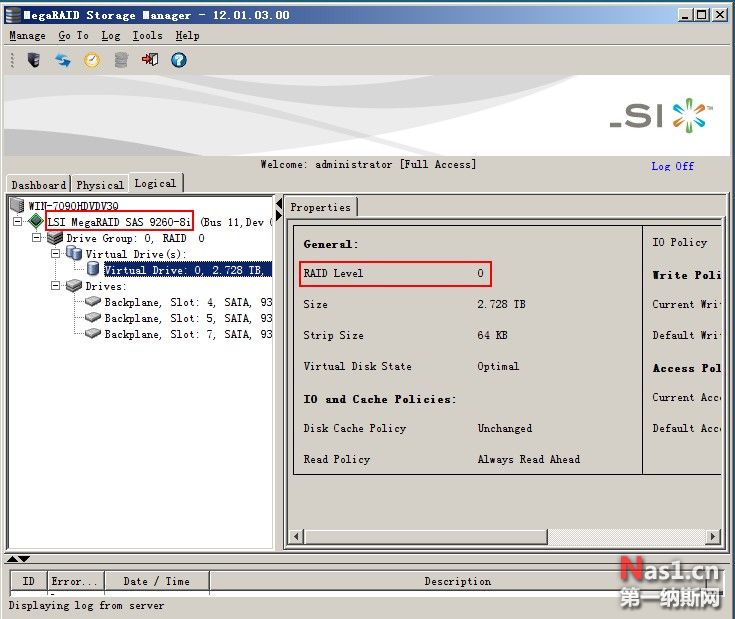
Task: Collapse the Virtual Drive(s) node
Action: click(x=55, y=254)
